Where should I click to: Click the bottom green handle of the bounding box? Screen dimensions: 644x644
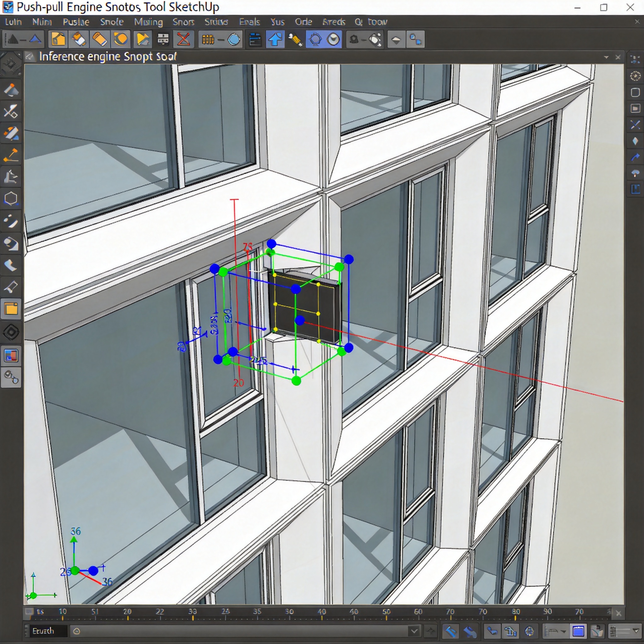(x=296, y=381)
